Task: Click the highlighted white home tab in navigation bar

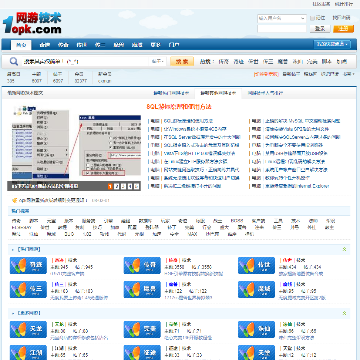Action: pyautogui.click(x=21, y=45)
